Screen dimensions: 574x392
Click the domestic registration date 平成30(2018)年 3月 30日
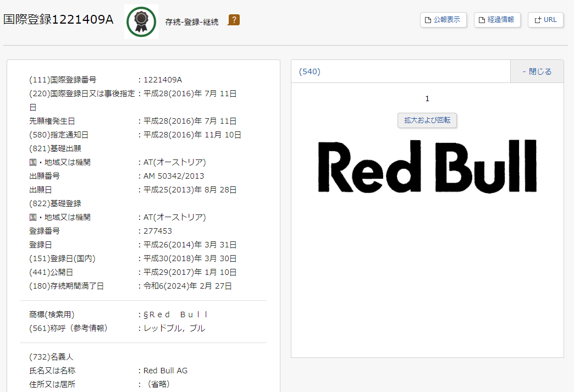click(x=190, y=258)
